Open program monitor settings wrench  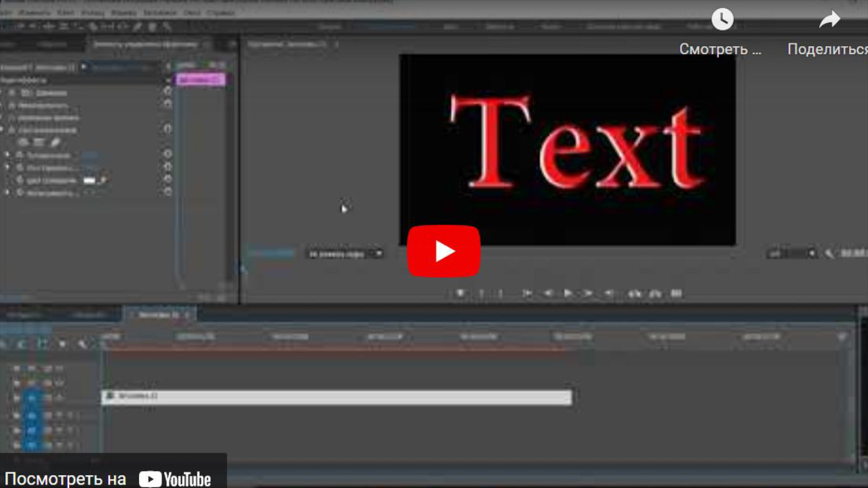pos(829,253)
